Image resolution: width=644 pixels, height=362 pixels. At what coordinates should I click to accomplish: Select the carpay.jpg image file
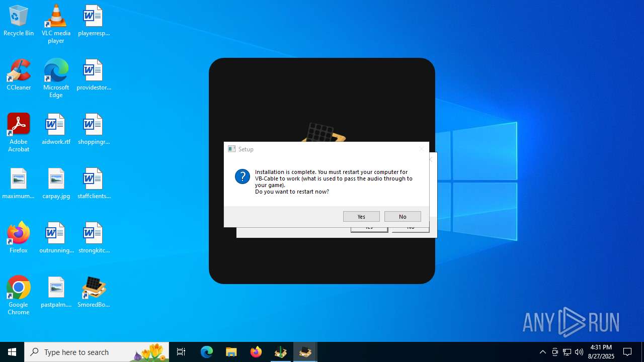56,184
